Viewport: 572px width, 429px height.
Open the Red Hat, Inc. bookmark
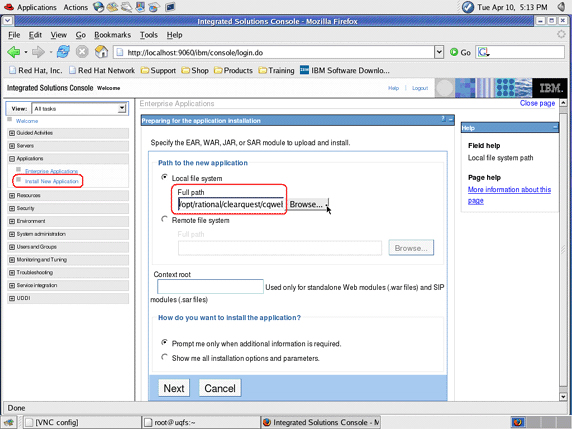pyautogui.click(x=36, y=70)
